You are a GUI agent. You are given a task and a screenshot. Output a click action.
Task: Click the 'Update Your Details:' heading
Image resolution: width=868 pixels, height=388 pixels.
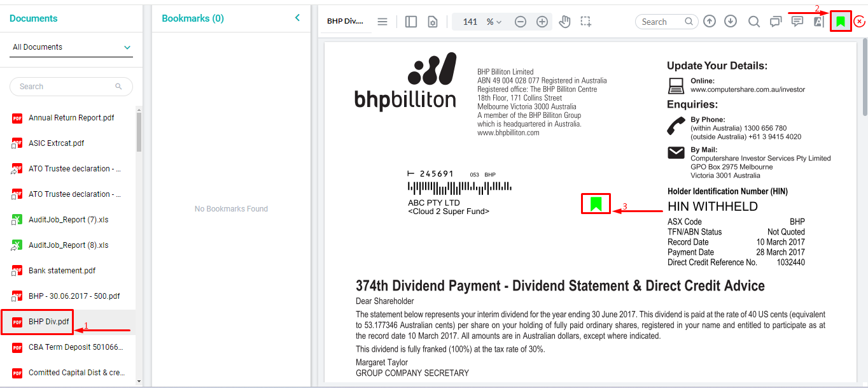pyautogui.click(x=717, y=66)
